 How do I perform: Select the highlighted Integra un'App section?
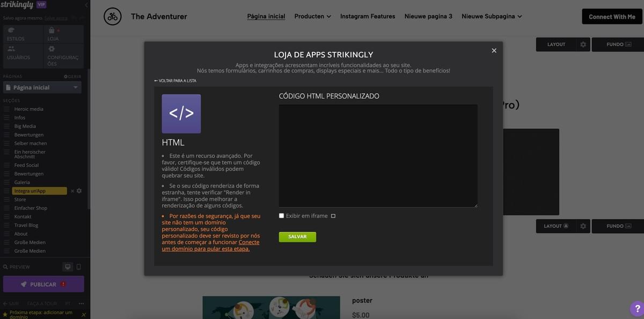(x=39, y=191)
